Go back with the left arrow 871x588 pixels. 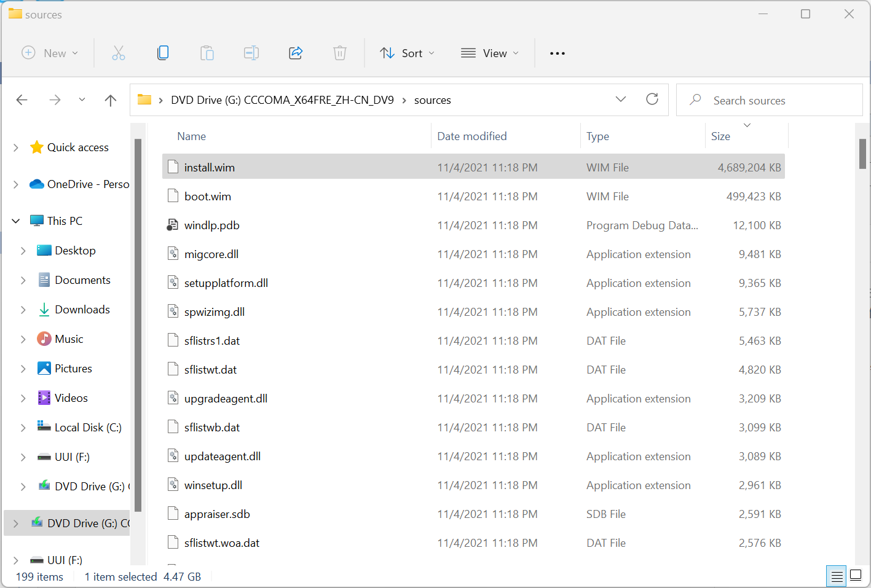click(x=22, y=100)
